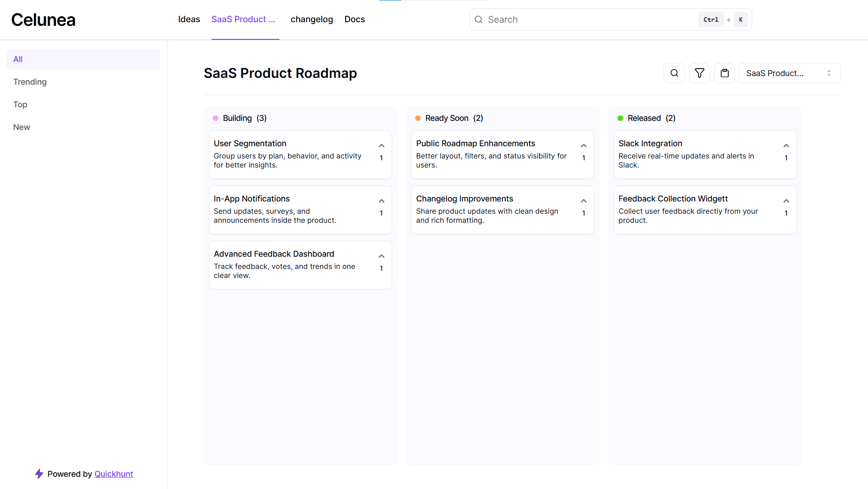Open the In-App Notifications card title
The width and height of the screenshot is (868, 489).
(251, 198)
